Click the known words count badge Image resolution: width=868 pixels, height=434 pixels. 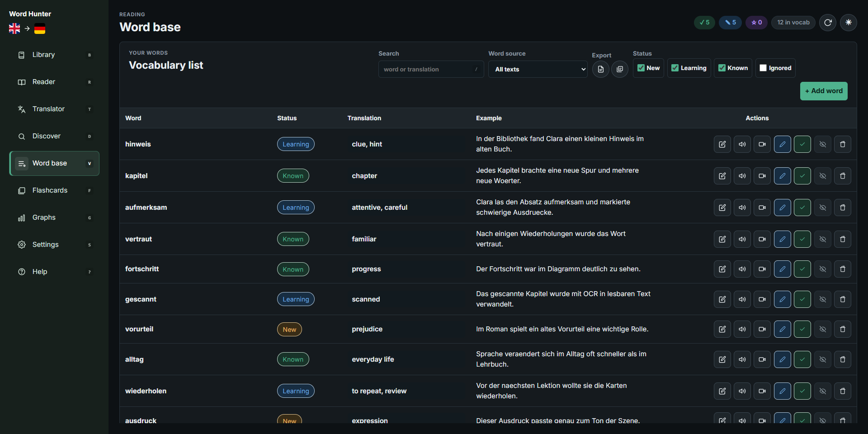(x=704, y=23)
